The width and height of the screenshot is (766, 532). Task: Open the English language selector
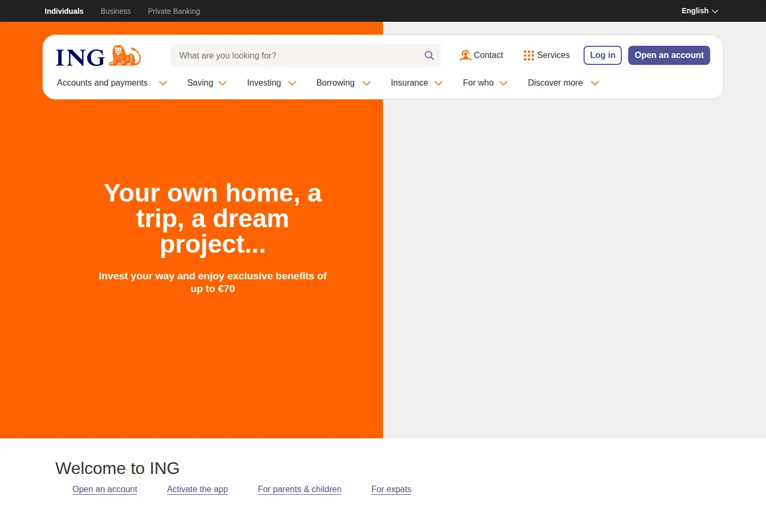coord(700,11)
